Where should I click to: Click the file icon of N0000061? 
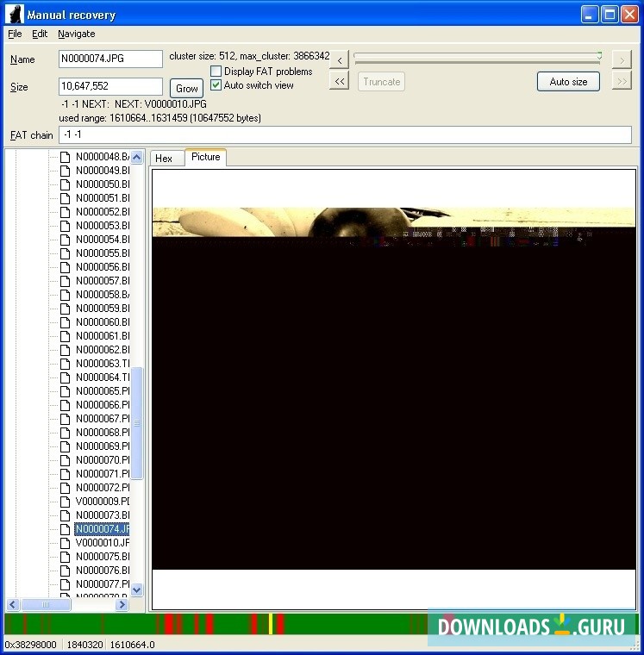click(x=65, y=336)
